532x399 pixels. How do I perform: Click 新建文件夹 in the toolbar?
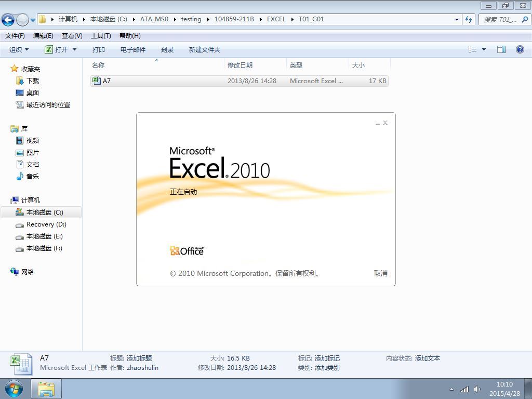204,49
